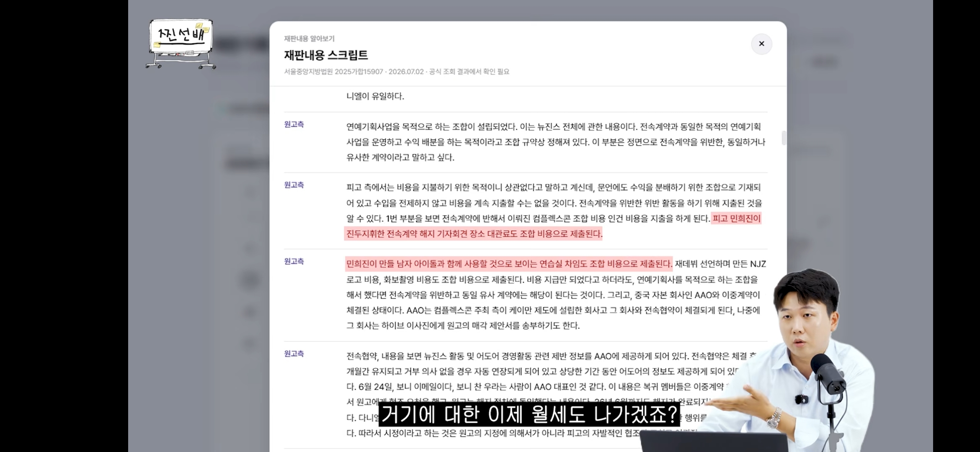Click 원고측 label beside 민희진이 만들 paragraph
This screenshot has width=980, height=452.
click(x=294, y=261)
